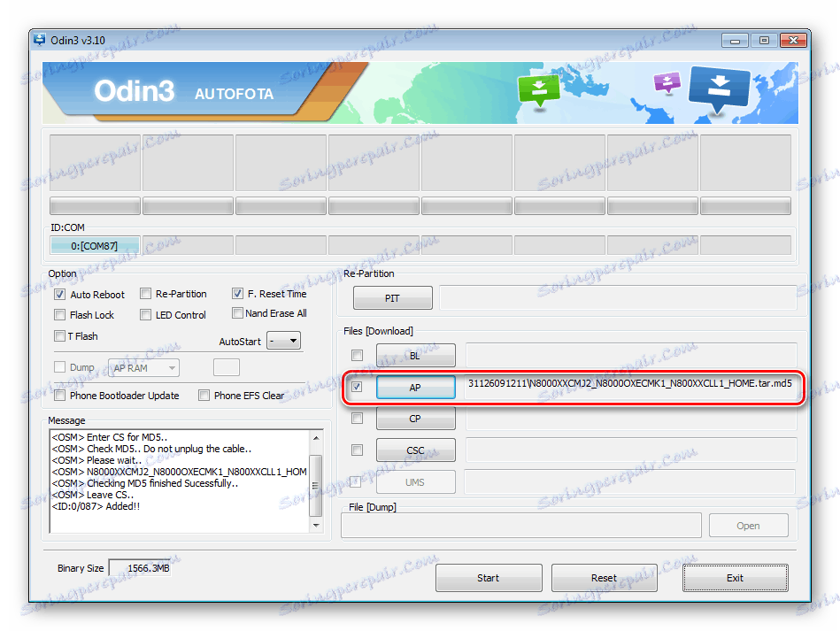Check the BL file checkbox

[357, 355]
